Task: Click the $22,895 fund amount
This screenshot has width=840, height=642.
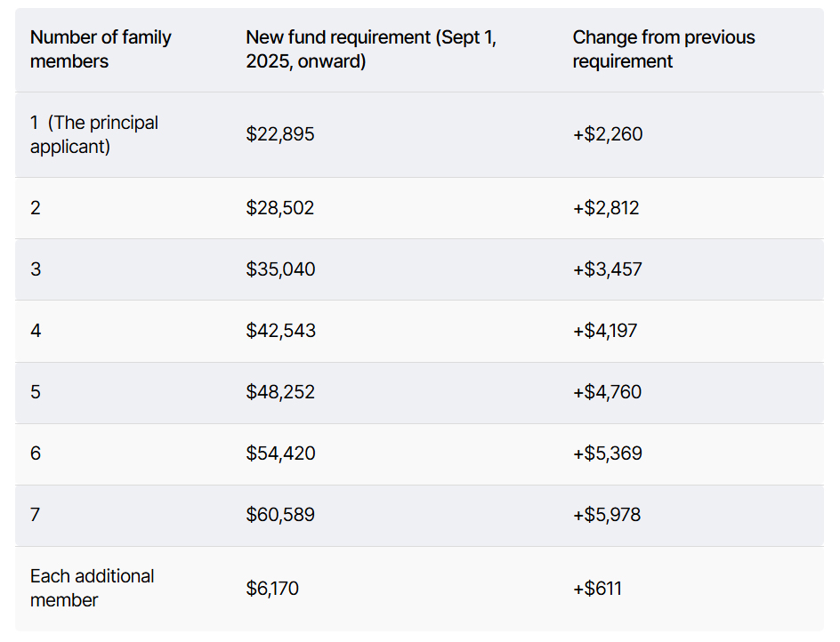Action: 280,135
